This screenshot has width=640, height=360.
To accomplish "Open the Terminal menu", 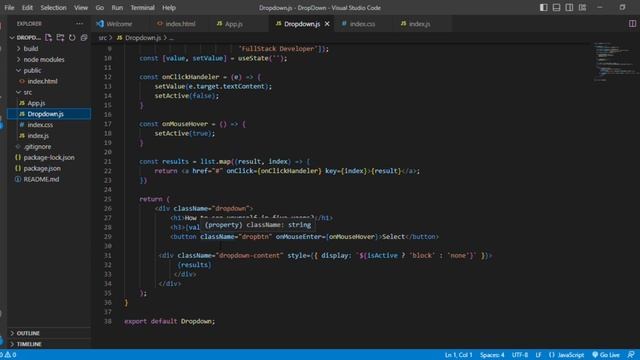I will [x=142, y=8].
